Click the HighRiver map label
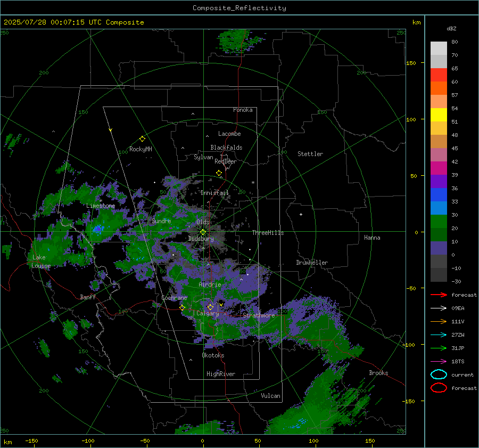 tap(221, 374)
